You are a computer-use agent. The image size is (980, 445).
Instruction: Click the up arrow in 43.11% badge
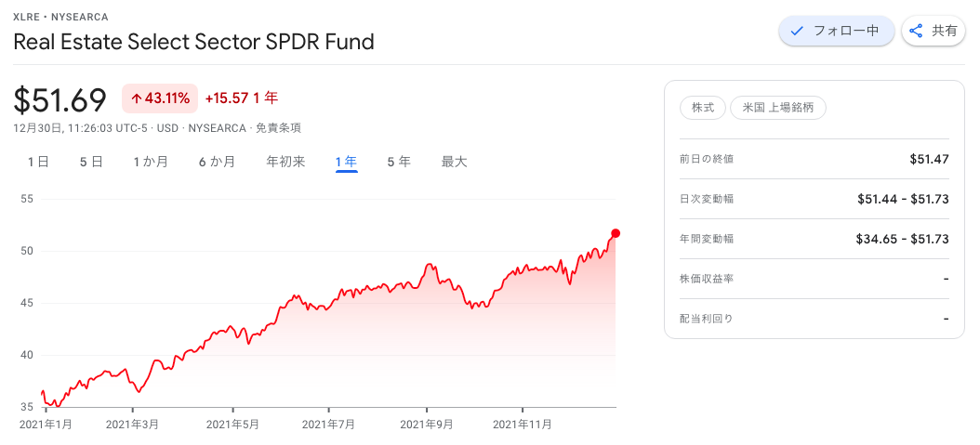pos(135,98)
